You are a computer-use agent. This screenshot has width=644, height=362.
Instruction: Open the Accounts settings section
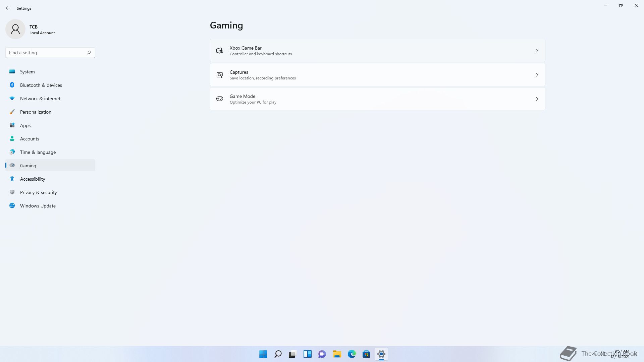[30, 139]
